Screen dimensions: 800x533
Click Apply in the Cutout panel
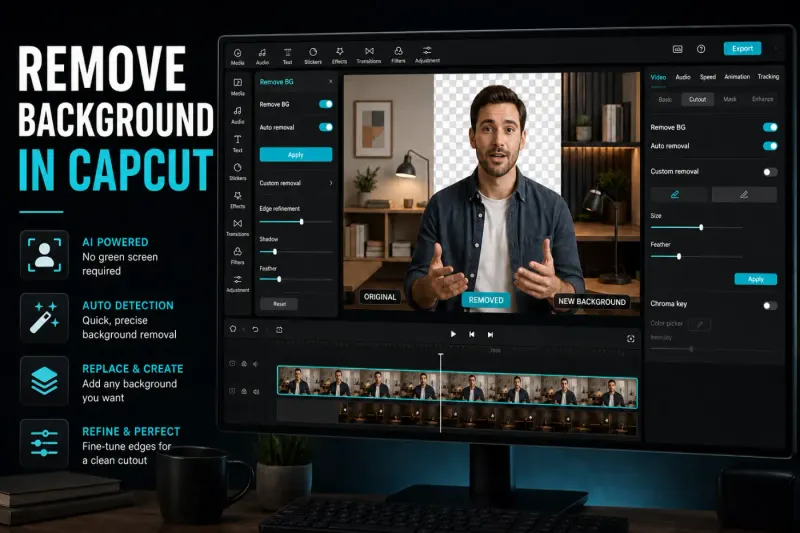tap(756, 279)
